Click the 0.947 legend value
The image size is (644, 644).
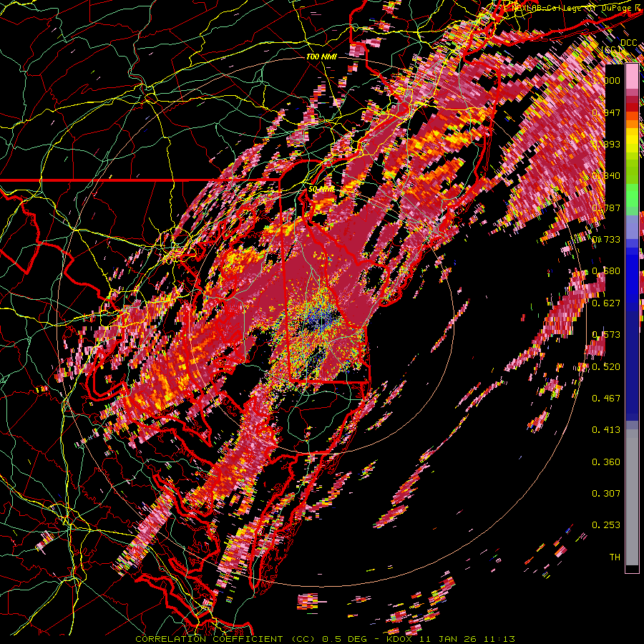606,112
